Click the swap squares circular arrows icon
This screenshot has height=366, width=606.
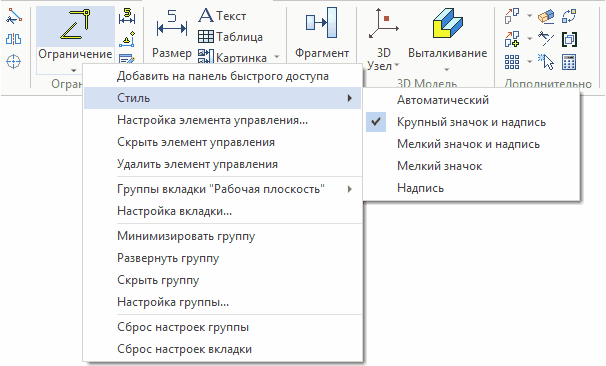(x=569, y=16)
